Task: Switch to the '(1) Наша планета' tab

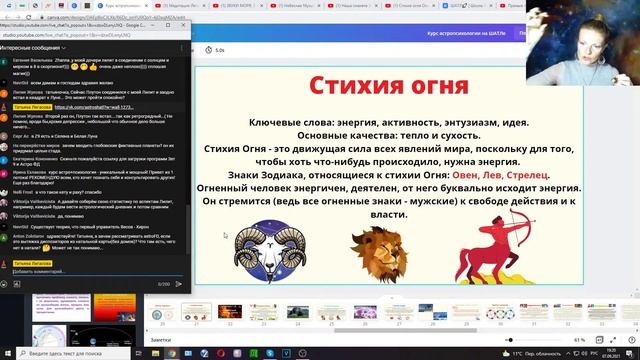Action: tap(353, 6)
